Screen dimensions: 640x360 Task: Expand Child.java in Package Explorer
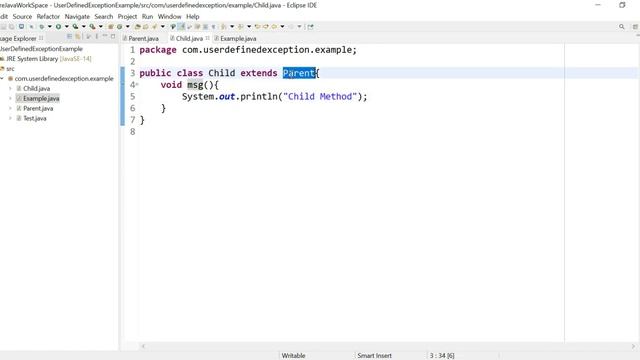tap(10, 89)
